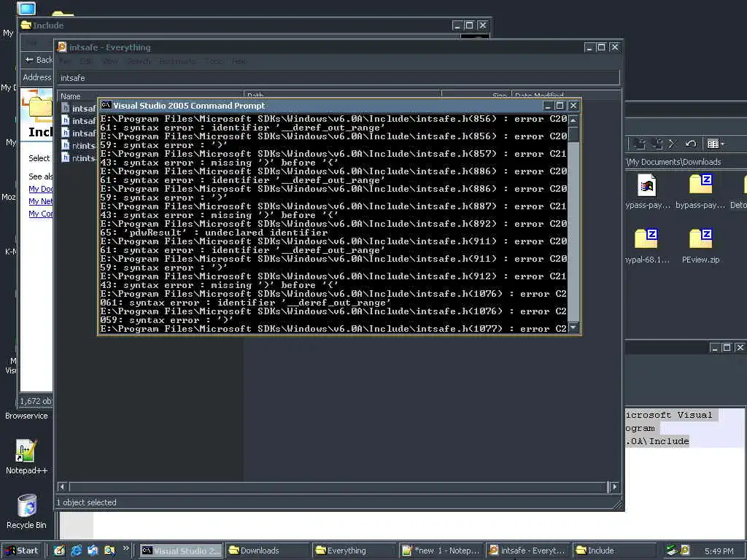
Task: Launch the first quick launch icon beside Start
Action: coord(59,551)
